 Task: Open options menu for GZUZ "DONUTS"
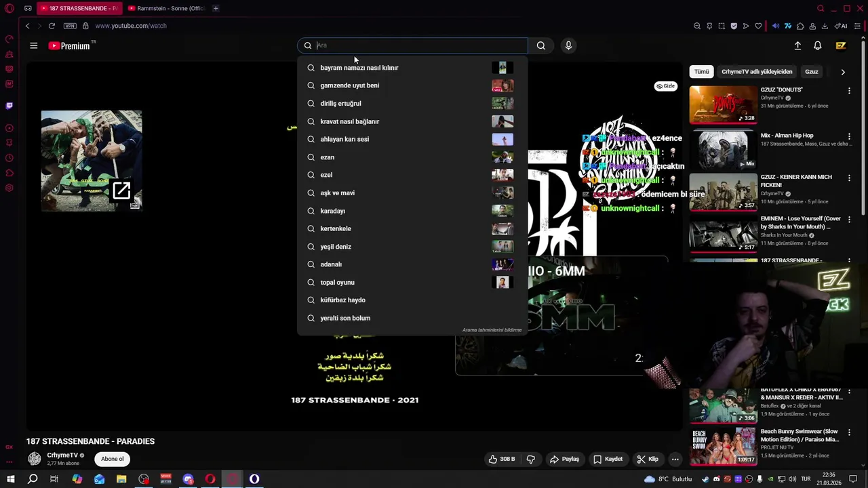[x=849, y=90]
